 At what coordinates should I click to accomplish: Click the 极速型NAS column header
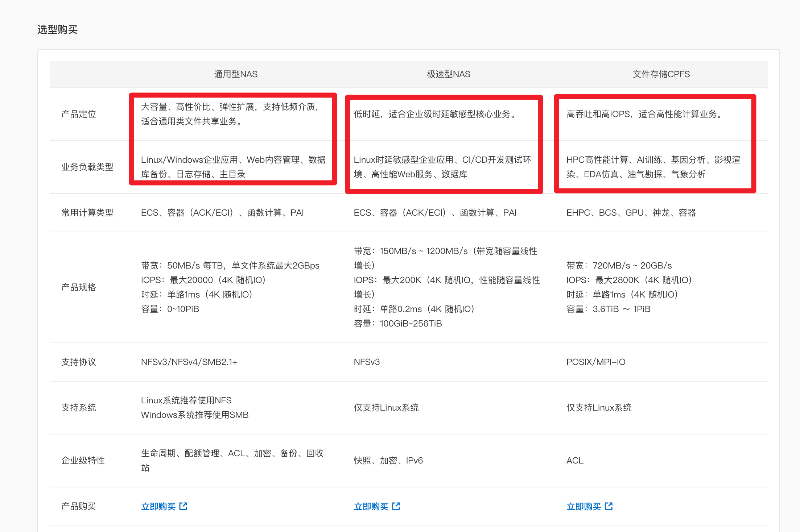pyautogui.click(x=448, y=74)
